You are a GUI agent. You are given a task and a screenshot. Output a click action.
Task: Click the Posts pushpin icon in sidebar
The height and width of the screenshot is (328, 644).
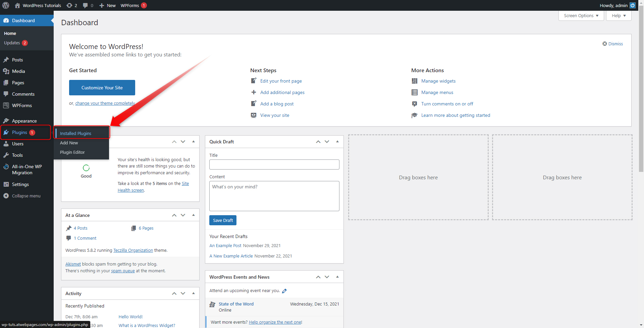tap(6, 60)
